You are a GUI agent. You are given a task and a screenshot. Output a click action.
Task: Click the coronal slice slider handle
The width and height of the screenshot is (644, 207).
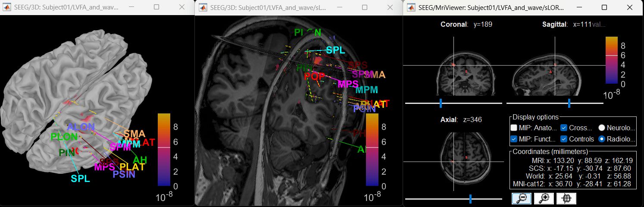coord(441,103)
